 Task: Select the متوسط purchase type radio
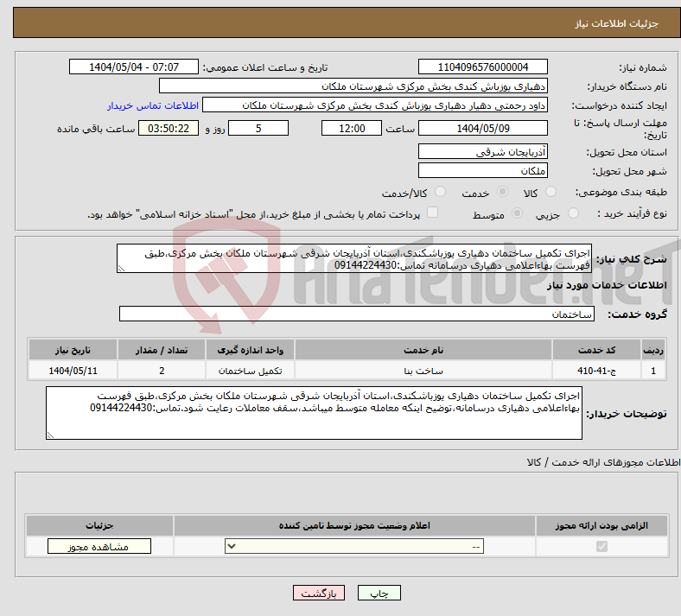click(x=517, y=213)
